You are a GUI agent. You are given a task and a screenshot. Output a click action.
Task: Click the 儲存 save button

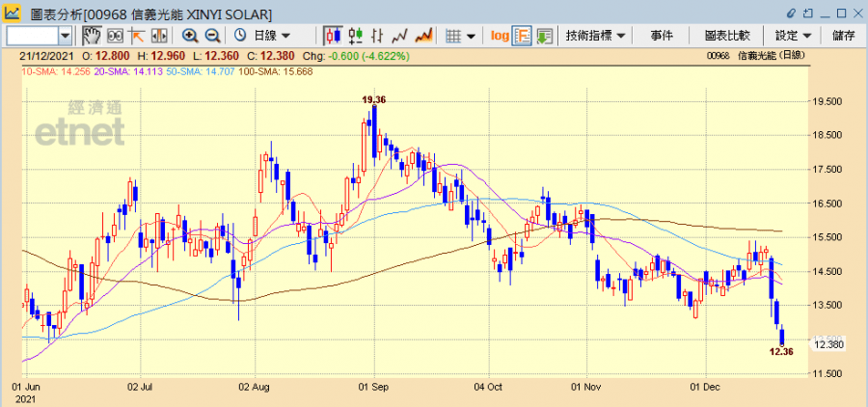pos(842,36)
